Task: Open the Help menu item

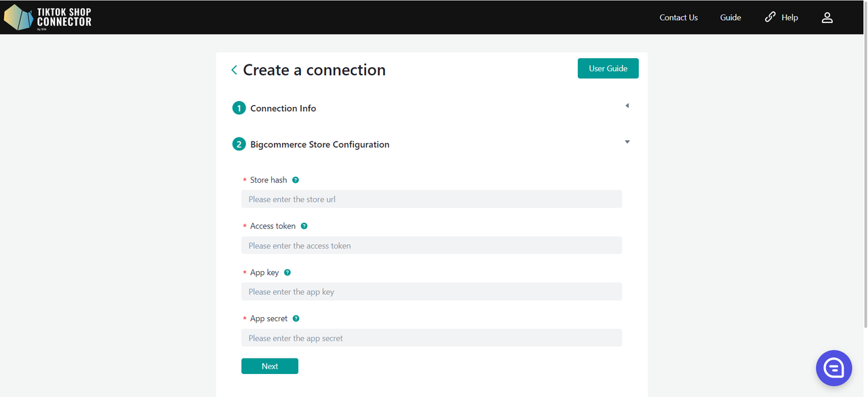Action: point(781,18)
